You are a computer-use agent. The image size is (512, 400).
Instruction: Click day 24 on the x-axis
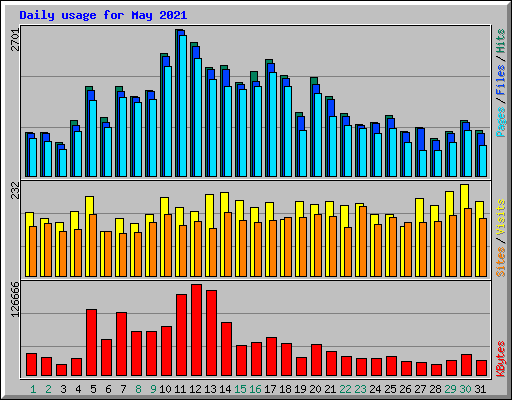pos(375,389)
